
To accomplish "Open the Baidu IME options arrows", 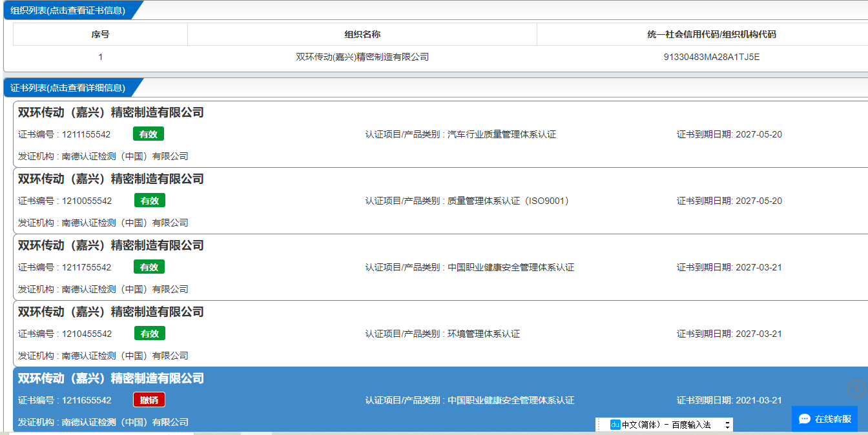I will coord(727,425).
